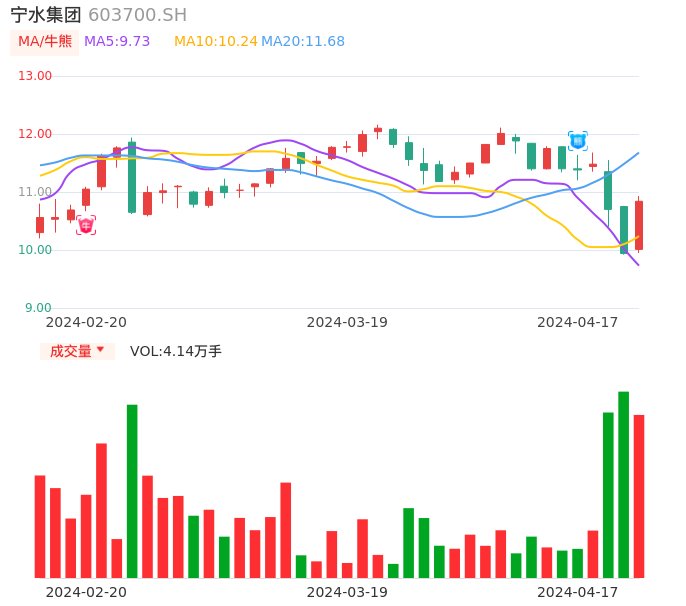Viewport: 686px width, 606px height.
Task: Click the 9.00 price axis label
Action: [x=38, y=308]
